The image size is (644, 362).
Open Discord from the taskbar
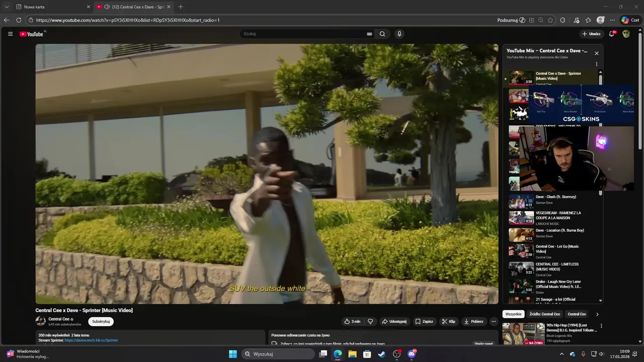point(412,354)
